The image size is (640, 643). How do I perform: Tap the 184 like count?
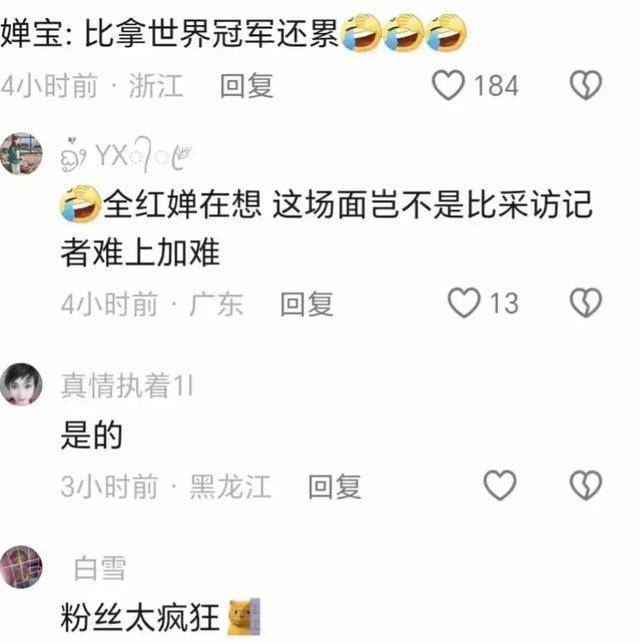point(496,86)
